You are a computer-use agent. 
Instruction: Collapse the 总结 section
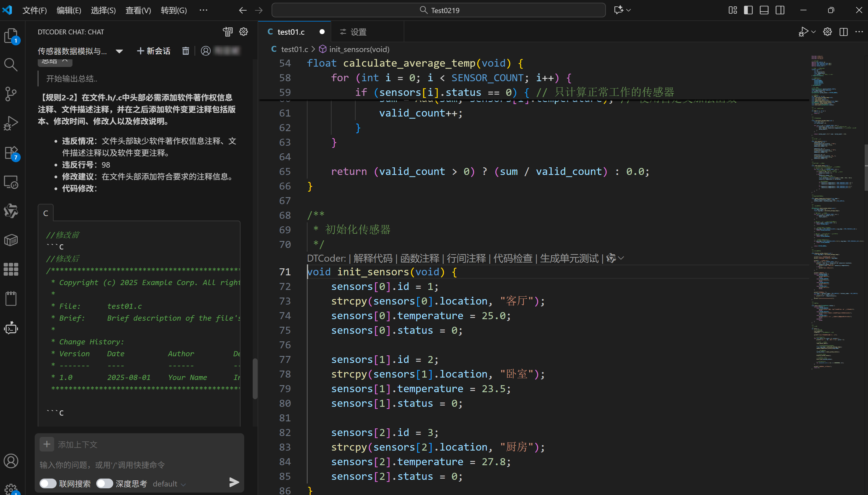pos(55,62)
